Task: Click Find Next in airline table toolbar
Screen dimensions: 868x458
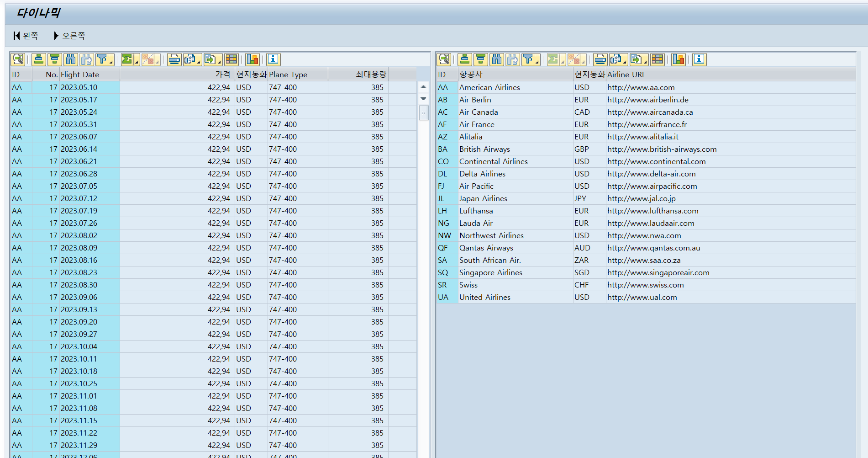Action: 513,59
